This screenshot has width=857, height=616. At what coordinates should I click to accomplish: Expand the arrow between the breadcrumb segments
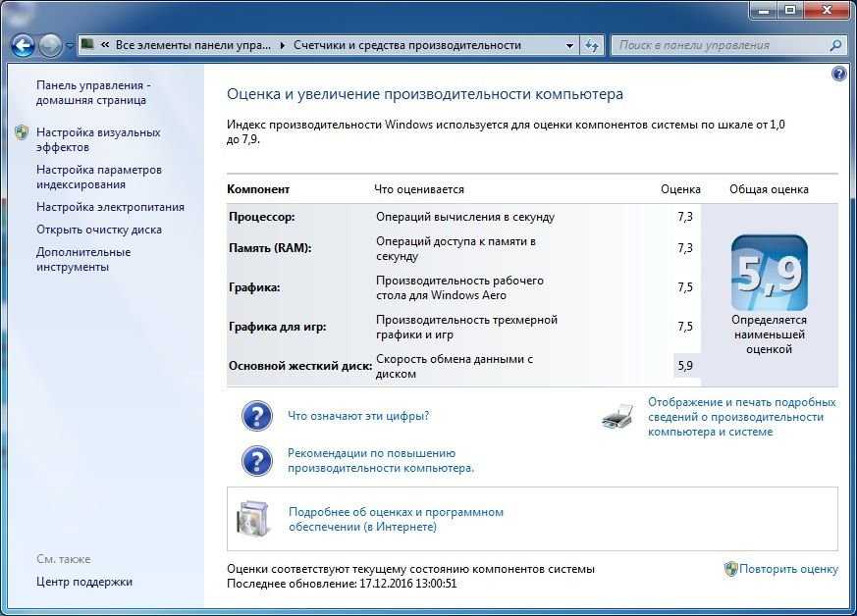(x=282, y=45)
